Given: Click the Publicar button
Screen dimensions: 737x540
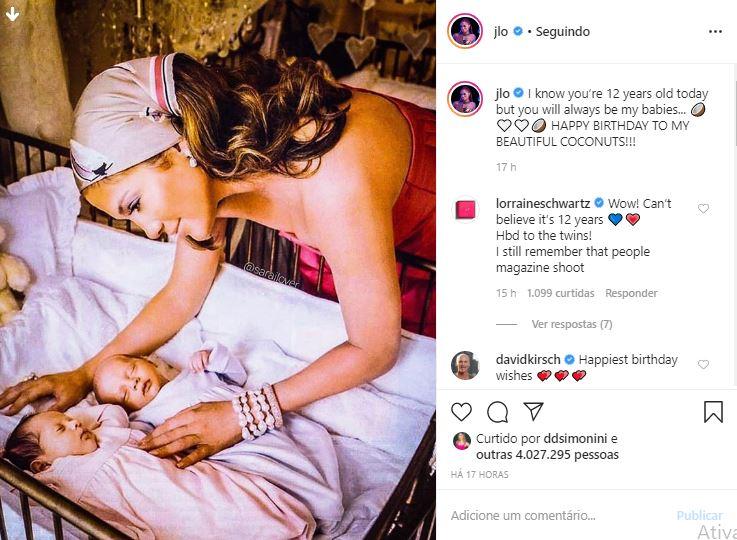Looking at the screenshot, I should (x=699, y=516).
